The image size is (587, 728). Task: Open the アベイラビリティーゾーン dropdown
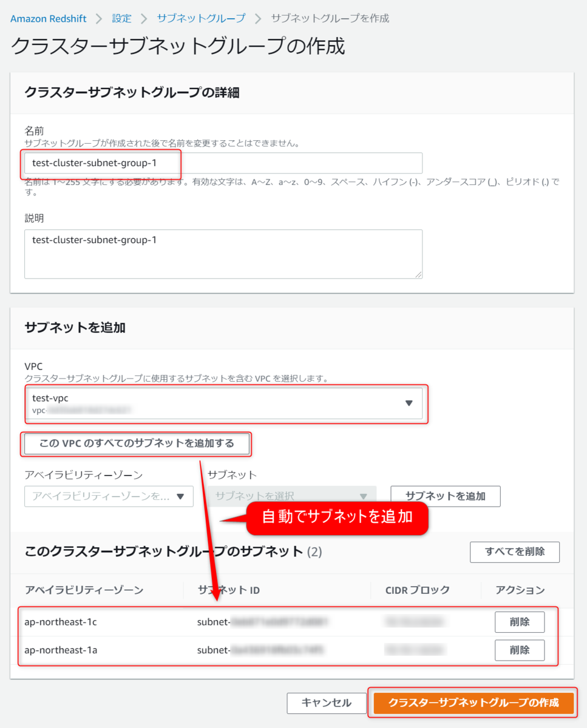click(109, 496)
